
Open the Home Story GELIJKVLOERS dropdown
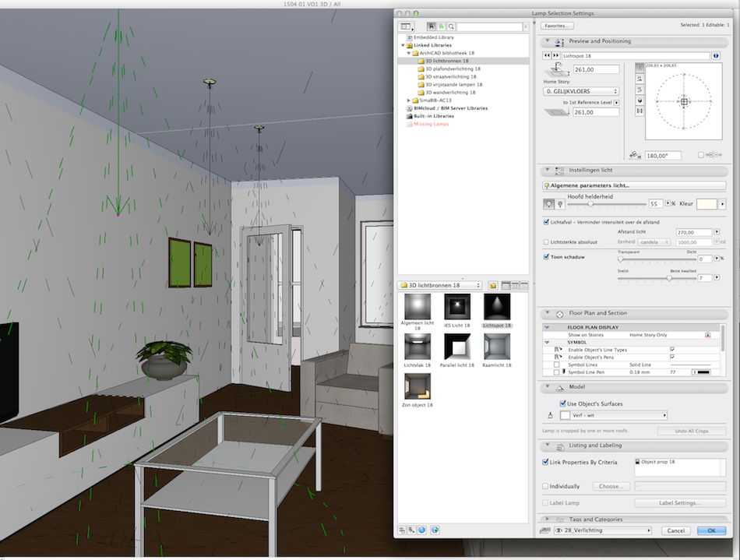coord(581,91)
